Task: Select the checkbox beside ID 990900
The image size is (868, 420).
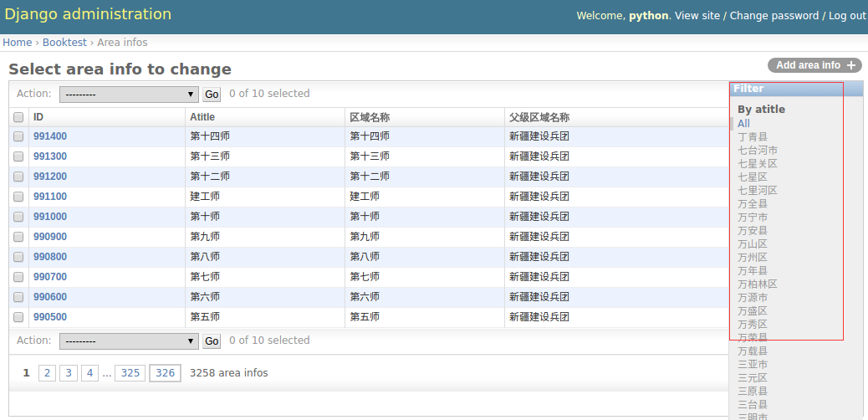Action: pyautogui.click(x=18, y=237)
